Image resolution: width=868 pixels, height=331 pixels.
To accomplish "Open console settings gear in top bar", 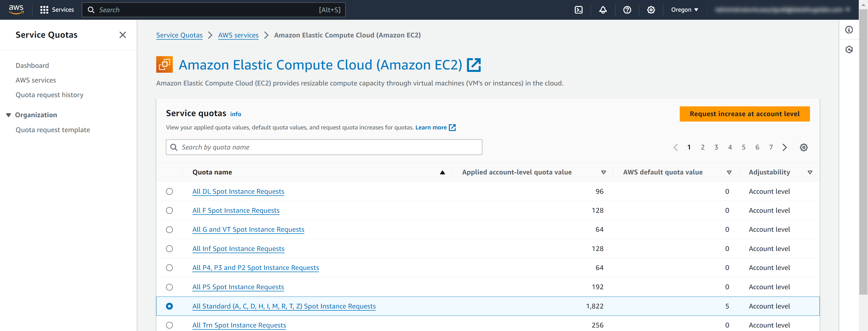I will 651,10.
